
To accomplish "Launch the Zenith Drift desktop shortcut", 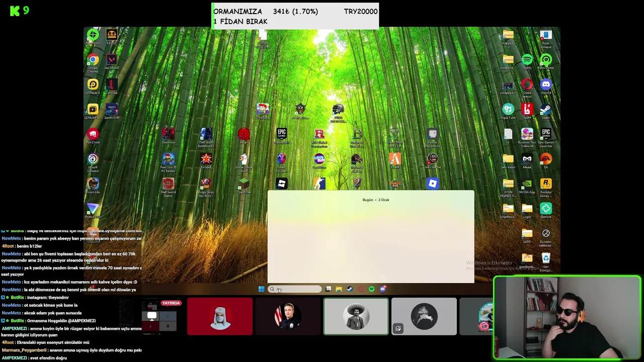I will coord(112,110).
